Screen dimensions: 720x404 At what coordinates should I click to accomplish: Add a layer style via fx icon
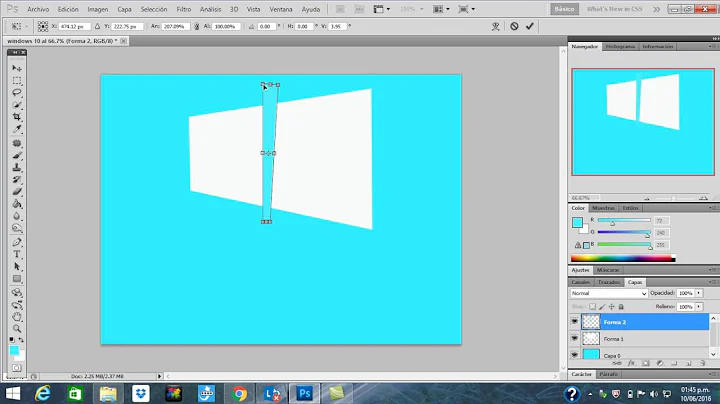tap(631, 363)
